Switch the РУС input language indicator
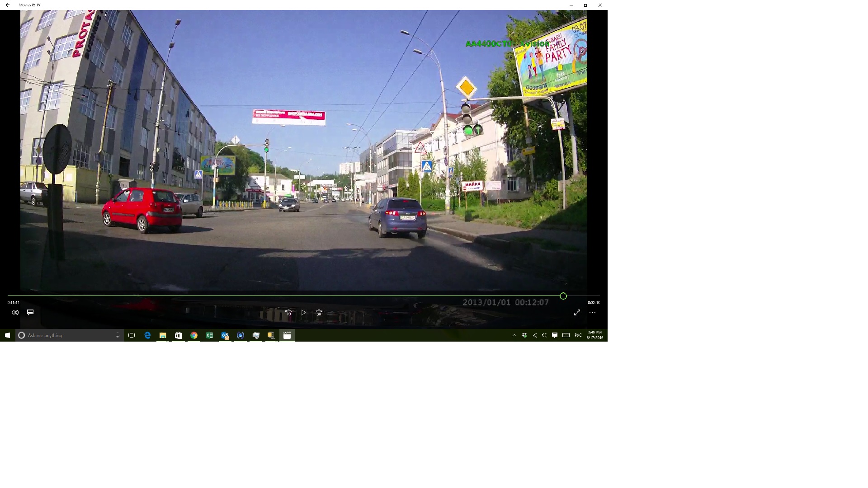Image resolution: width=868 pixels, height=488 pixels. click(578, 335)
